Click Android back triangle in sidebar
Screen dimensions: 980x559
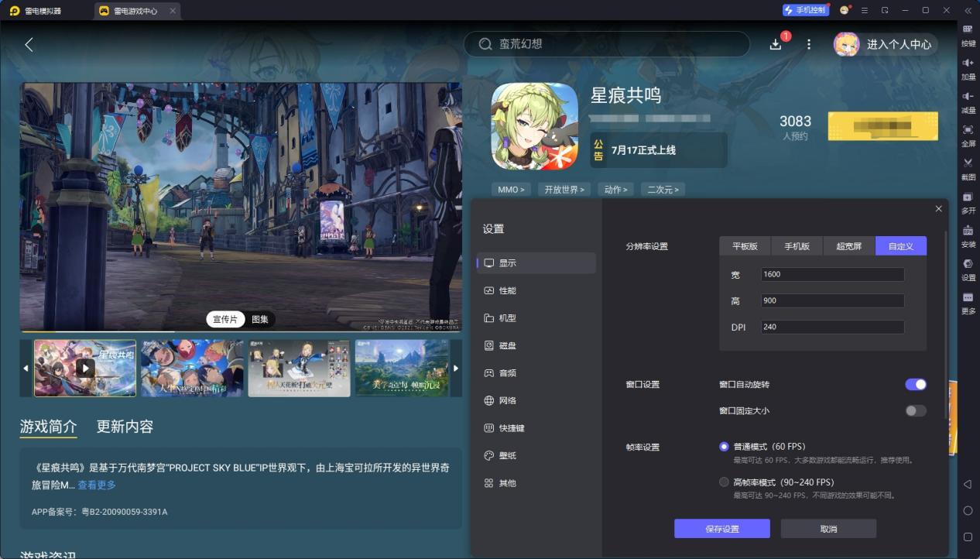point(968,484)
